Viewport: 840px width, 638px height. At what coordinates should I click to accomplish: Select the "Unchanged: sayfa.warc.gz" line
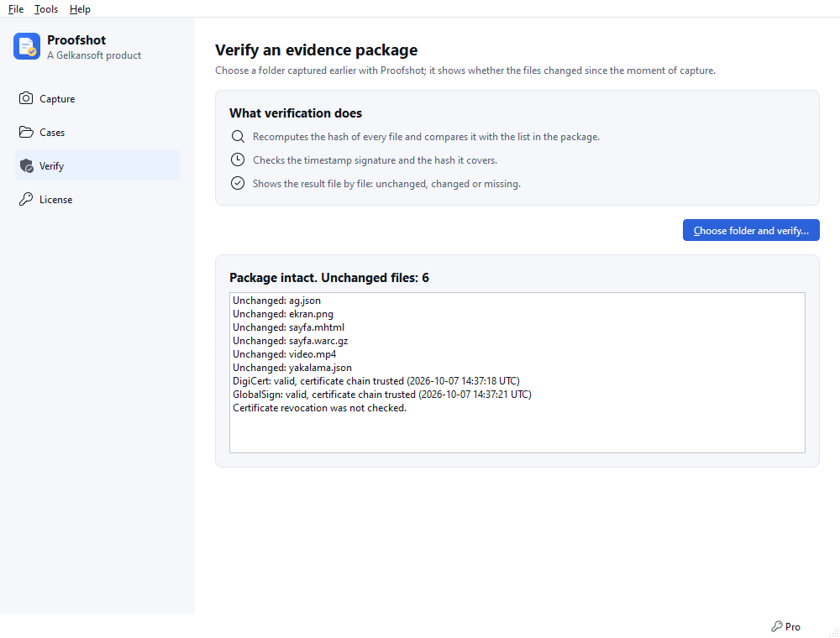291,341
